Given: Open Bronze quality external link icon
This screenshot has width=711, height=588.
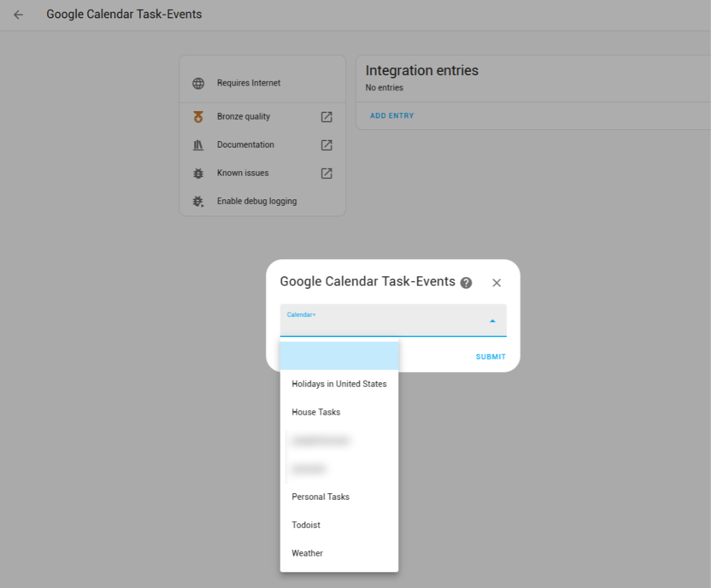Looking at the screenshot, I should click(x=327, y=117).
